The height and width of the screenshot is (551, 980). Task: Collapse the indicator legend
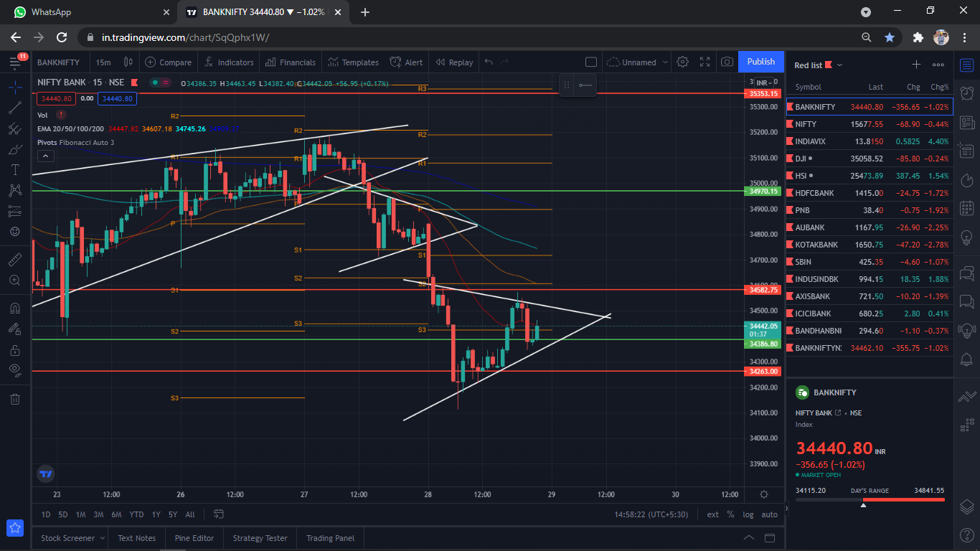click(45, 156)
